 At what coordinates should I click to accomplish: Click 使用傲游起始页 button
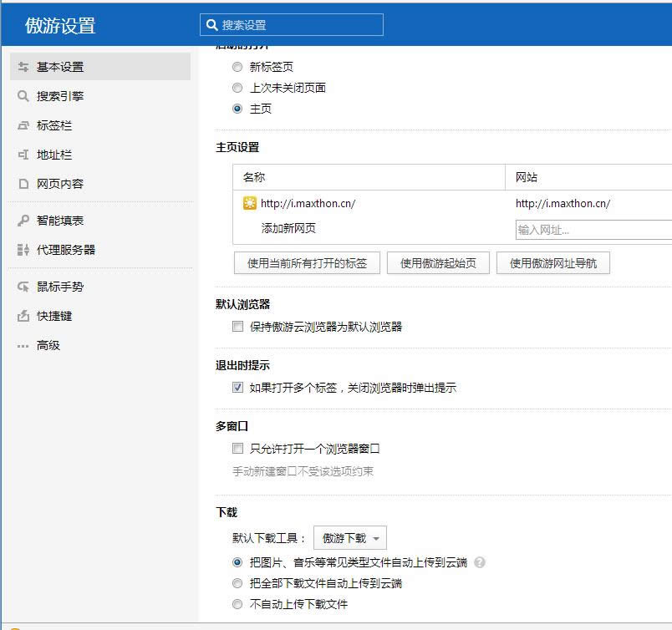point(438,263)
